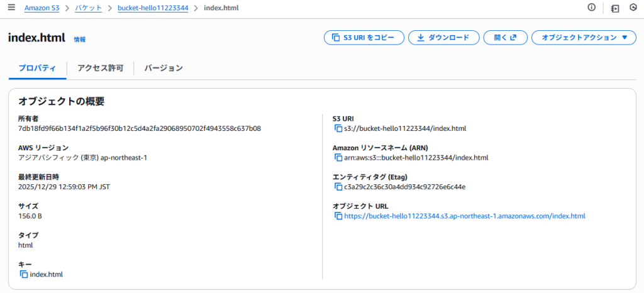
Task: Copy the S3 URI using its copy icon
Action: tap(338, 129)
